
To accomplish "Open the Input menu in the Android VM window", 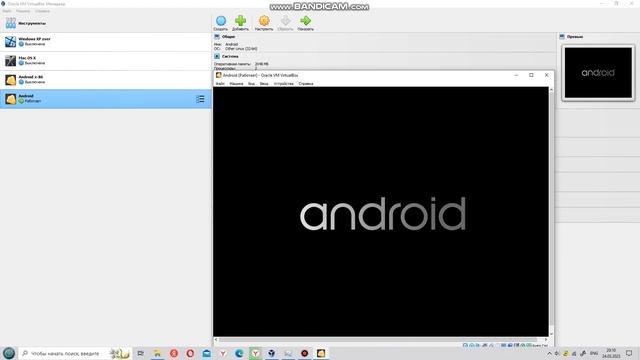I will coord(264,84).
